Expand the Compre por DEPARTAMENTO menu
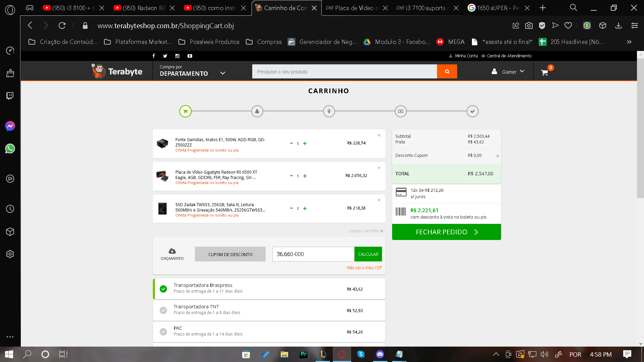The width and height of the screenshot is (644, 362). [x=192, y=71]
